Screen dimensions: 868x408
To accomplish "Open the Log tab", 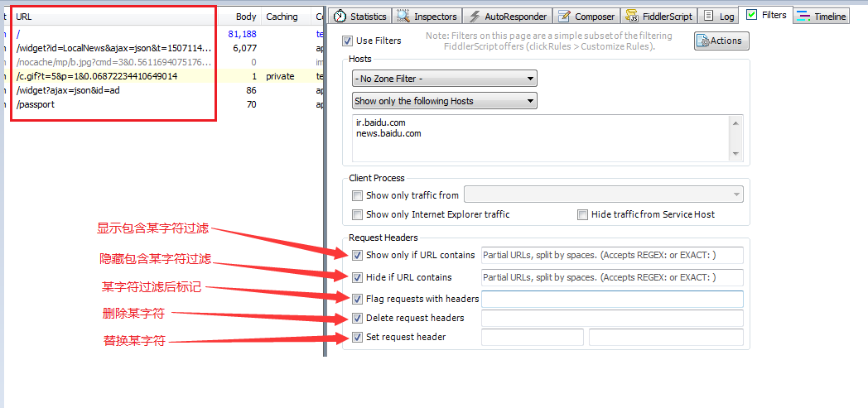I will (x=719, y=16).
